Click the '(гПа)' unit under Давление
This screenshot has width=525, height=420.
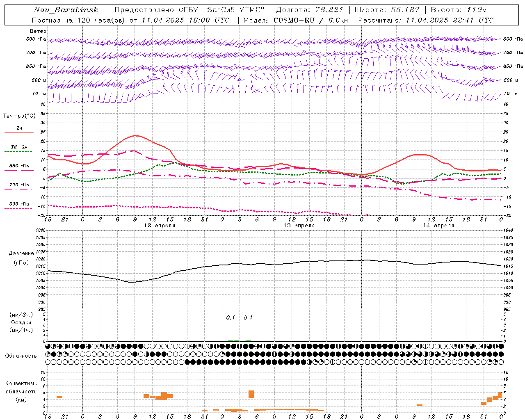[x=21, y=262]
